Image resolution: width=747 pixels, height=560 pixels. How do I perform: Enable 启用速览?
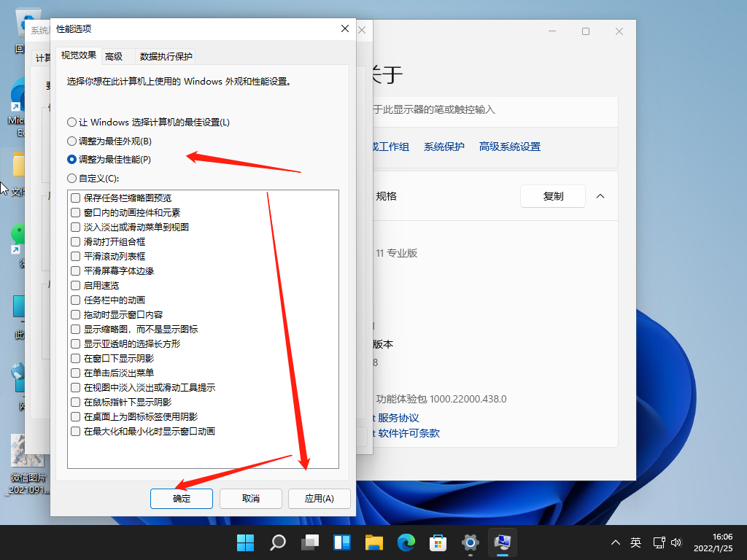point(74,285)
